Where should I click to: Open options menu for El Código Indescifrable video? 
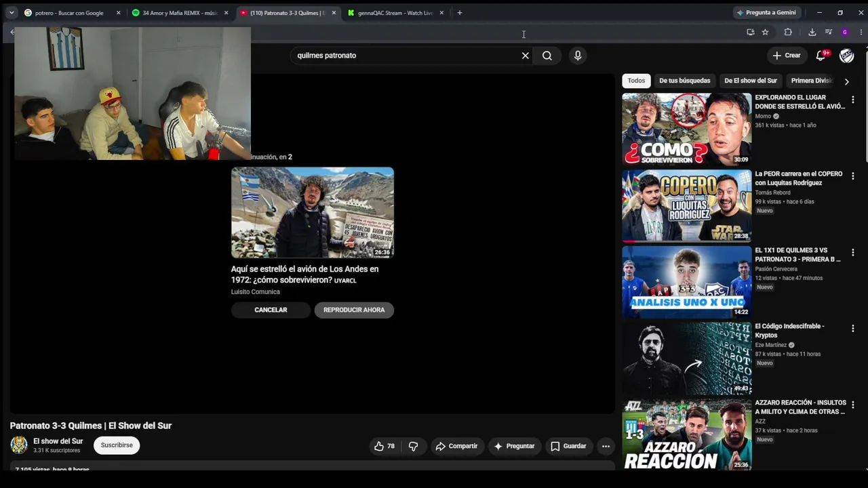tap(853, 329)
